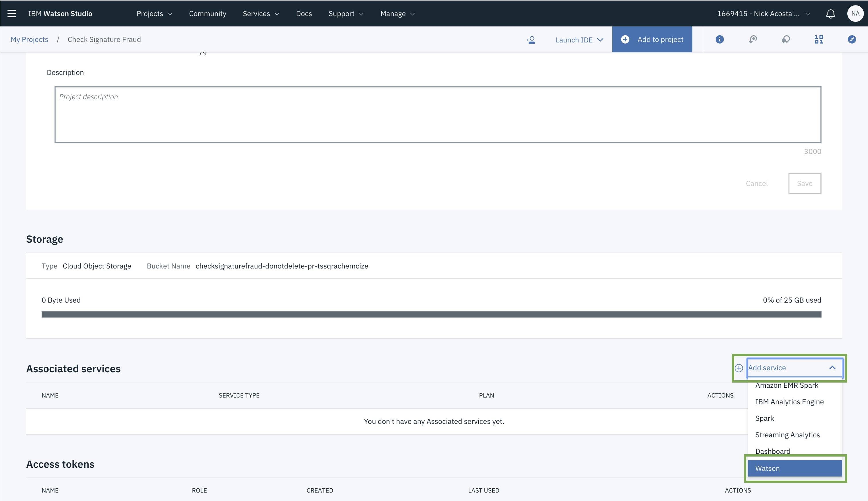868x501 pixels.
Task: Open the comments bubble icon
Action: click(x=786, y=39)
